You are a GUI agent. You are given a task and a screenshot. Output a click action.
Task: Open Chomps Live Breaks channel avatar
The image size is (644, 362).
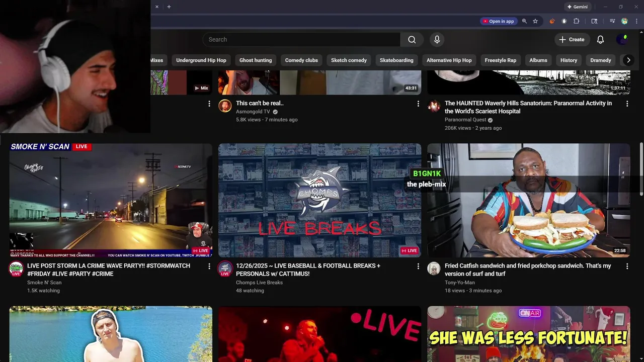[225, 269]
